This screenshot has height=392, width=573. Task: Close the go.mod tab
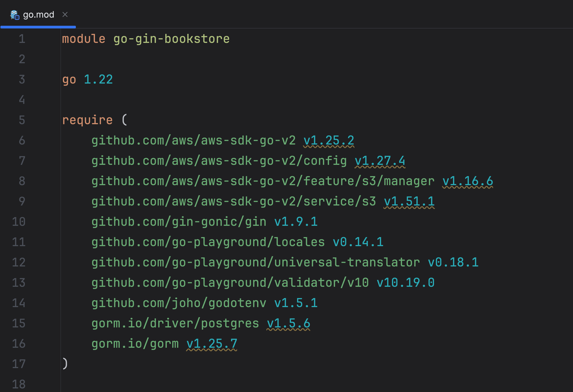(x=65, y=15)
